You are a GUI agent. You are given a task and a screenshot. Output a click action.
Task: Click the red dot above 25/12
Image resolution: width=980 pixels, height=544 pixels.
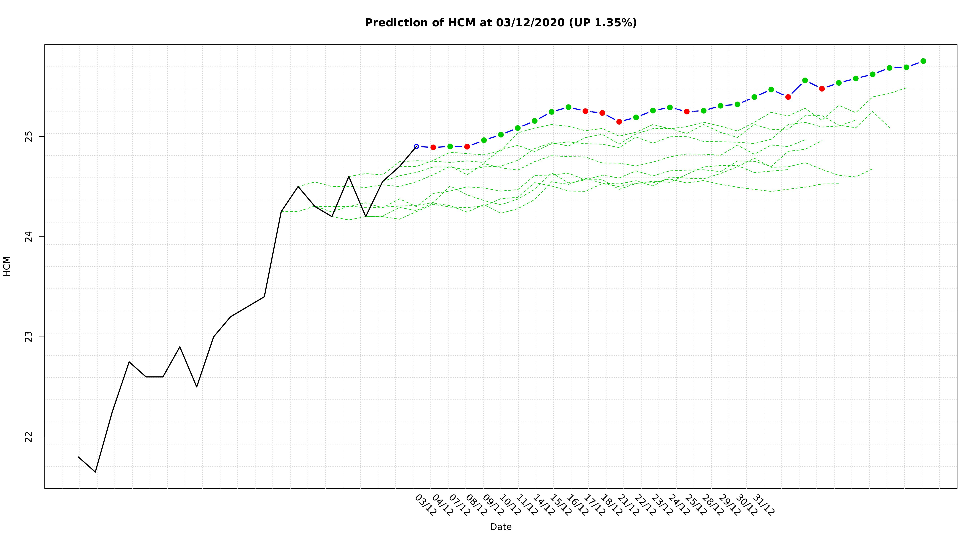pyautogui.click(x=687, y=112)
